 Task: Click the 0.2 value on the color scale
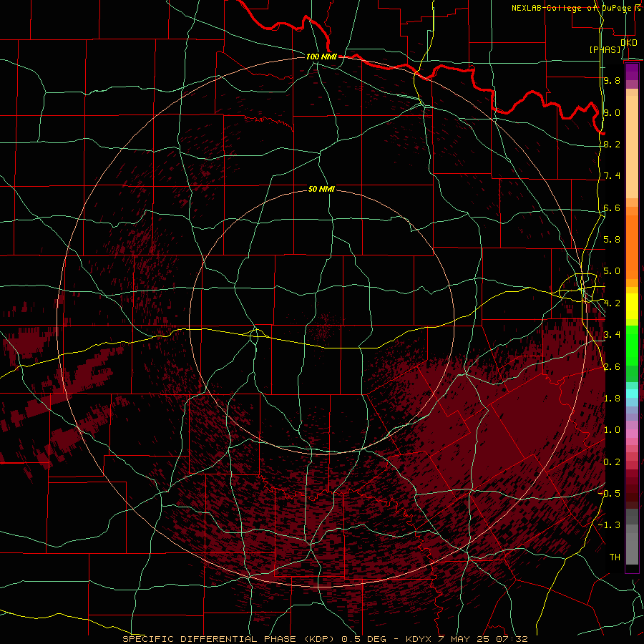pos(612,462)
